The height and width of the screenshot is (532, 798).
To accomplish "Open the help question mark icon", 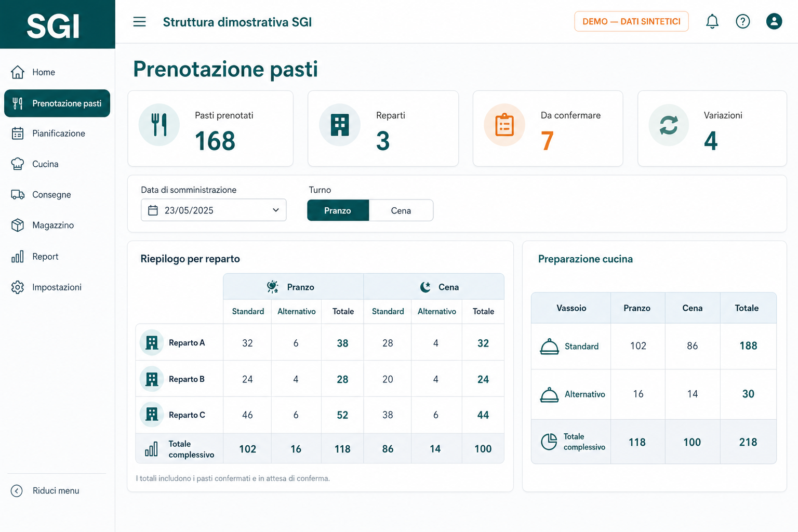I will (x=743, y=21).
